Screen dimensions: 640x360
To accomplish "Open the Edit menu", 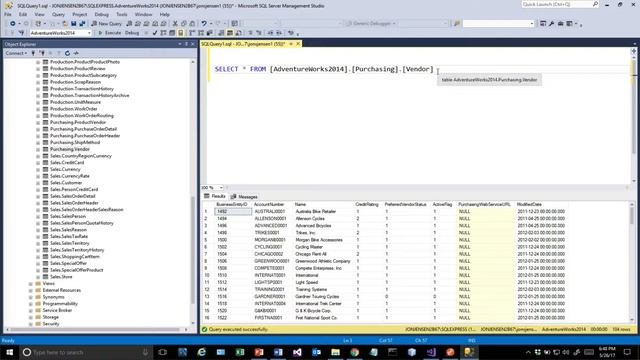I will click(23, 14).
